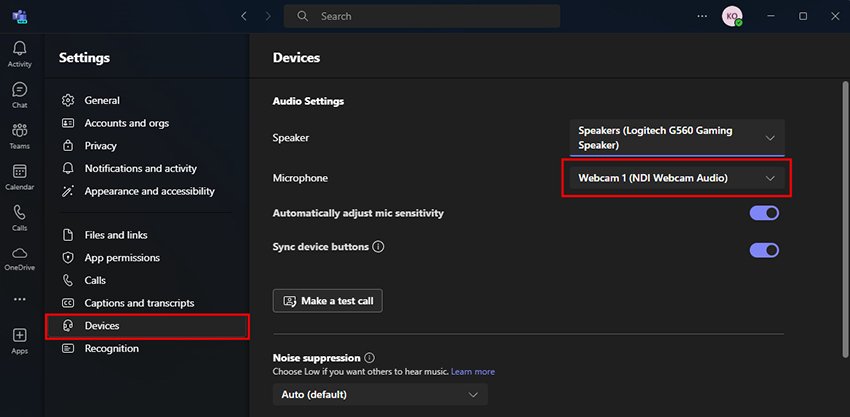
Task: Click the info icon beside Noise suppression
Action: (x=370, y=358)
